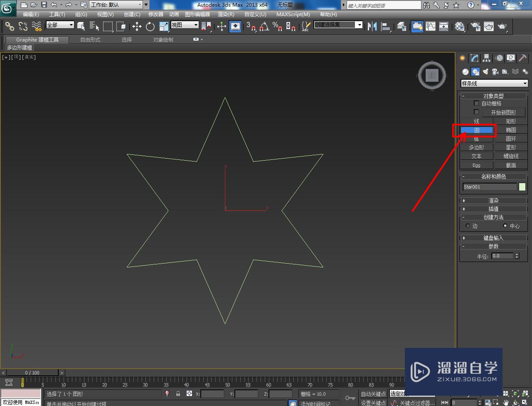Select Lights category icon
532x406 pixels.
click(485, 71)
